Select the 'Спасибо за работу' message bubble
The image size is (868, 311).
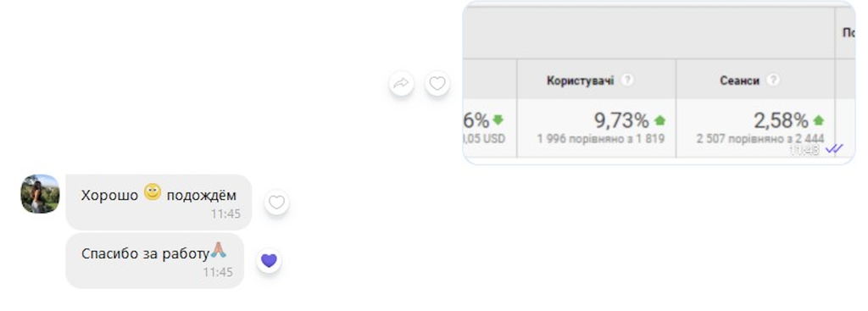[x=155, y=261]
